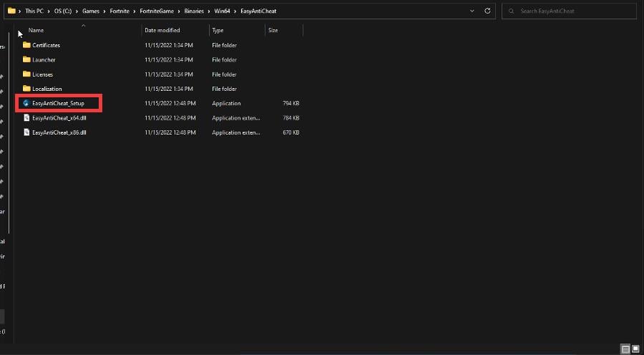
Task: Select the Launcher folder name
Action: tap(44, 60)
